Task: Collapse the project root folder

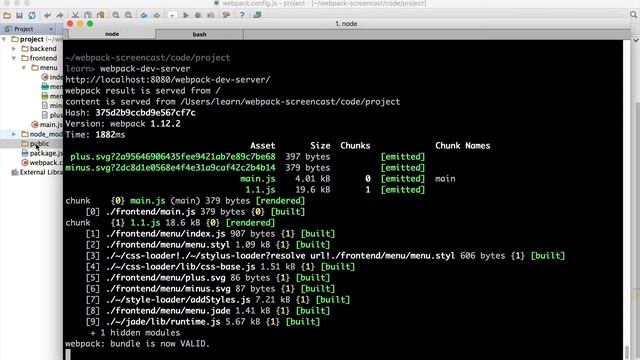Action: tap(4, 39)
